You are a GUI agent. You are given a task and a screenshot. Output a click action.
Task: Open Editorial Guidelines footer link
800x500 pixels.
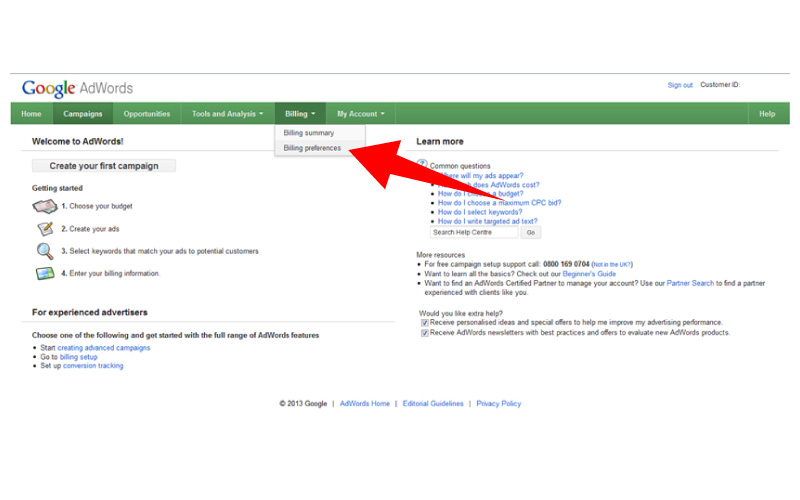[x=433, y=404]
